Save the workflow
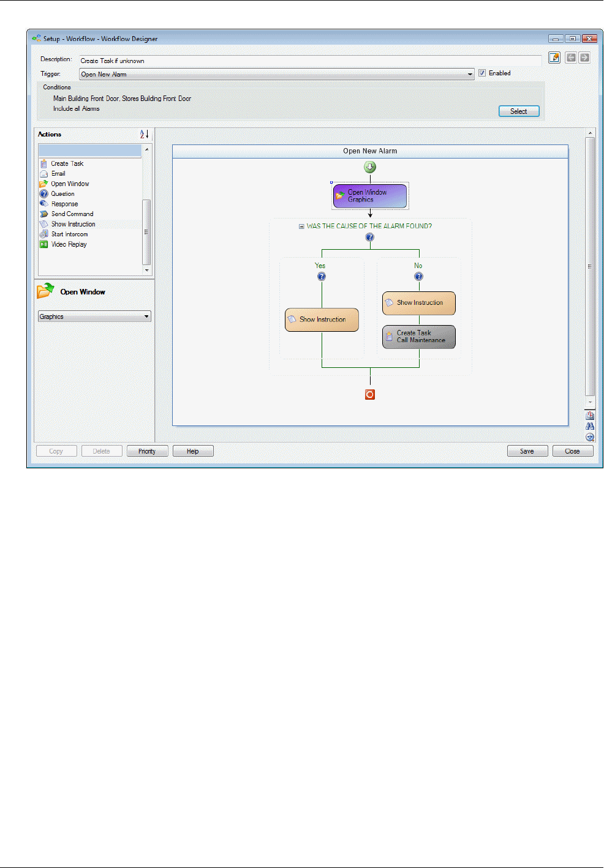604x868 pixels. (527, 451)
